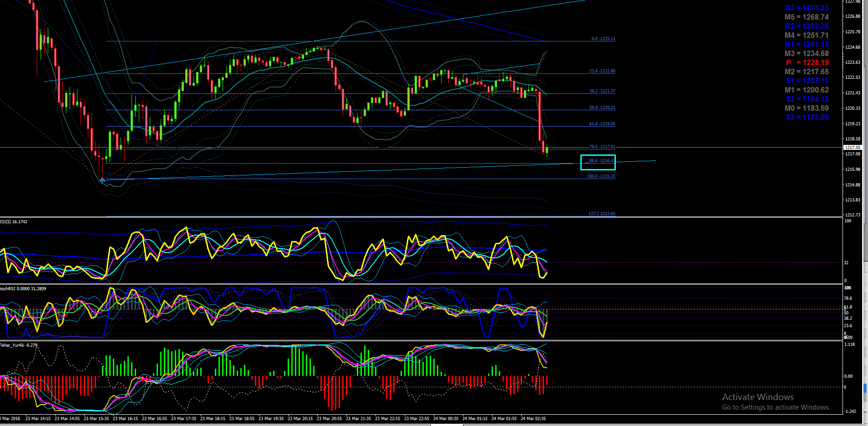Viewport: 868px width, 426px height.
Task: Select the StochRSI 0.0000 31.2809 indicator label
Action: click(23, 289)
